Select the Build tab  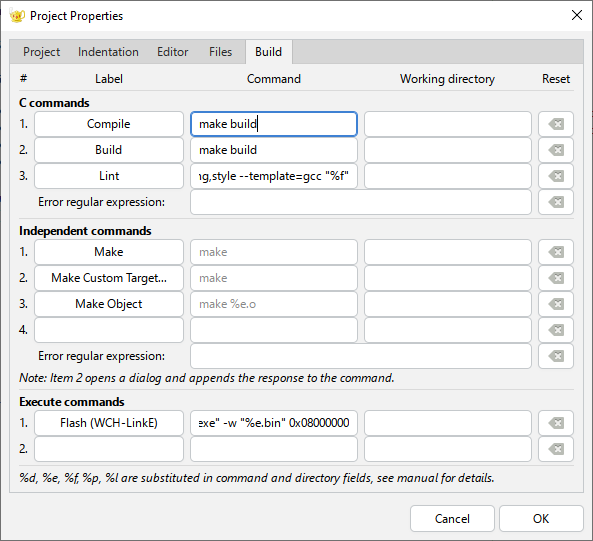269,52
